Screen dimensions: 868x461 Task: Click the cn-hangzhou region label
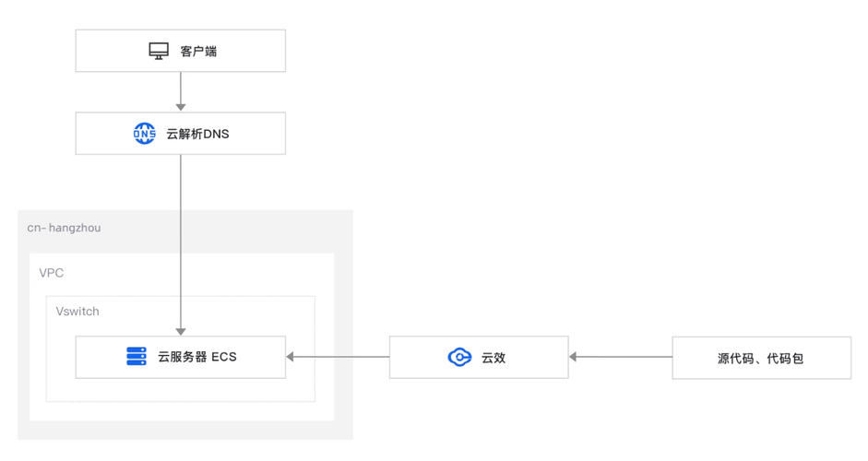click(x=64, y=228)
